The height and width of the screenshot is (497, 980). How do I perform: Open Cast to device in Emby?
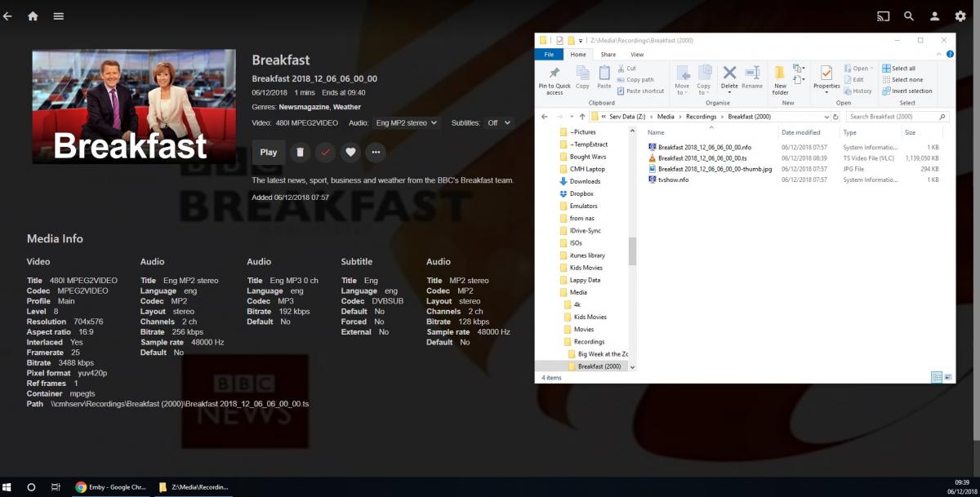[883, 16]
